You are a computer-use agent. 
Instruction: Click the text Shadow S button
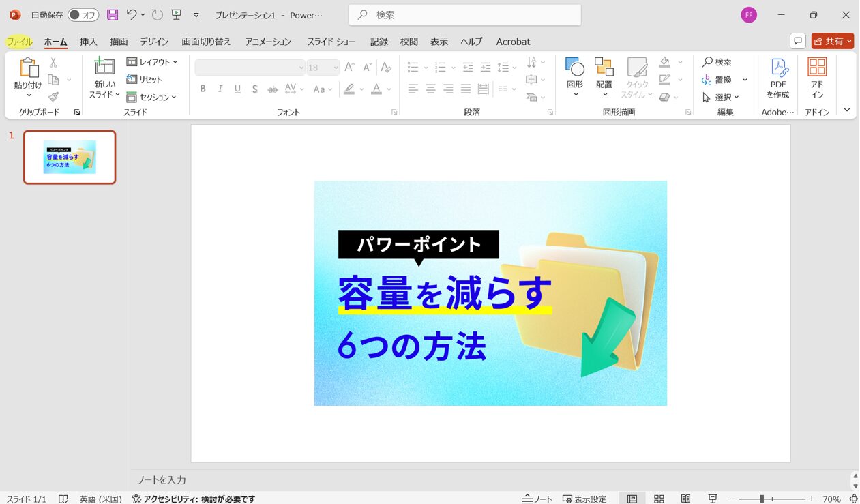254,89
